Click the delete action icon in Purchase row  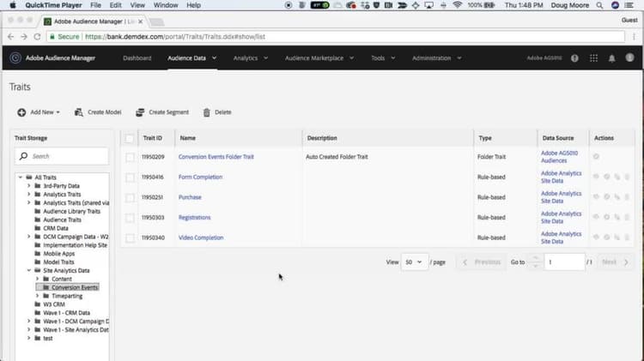(x=627, y=197)
